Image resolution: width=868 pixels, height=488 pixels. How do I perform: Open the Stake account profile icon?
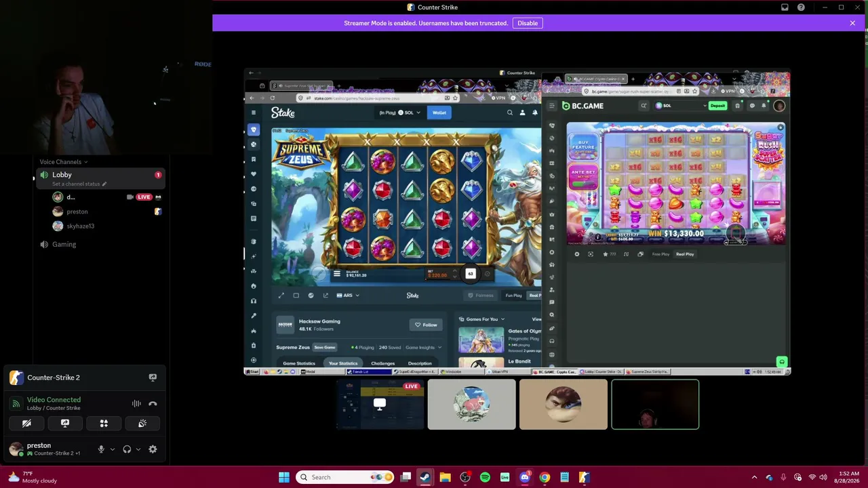[522, 113]
